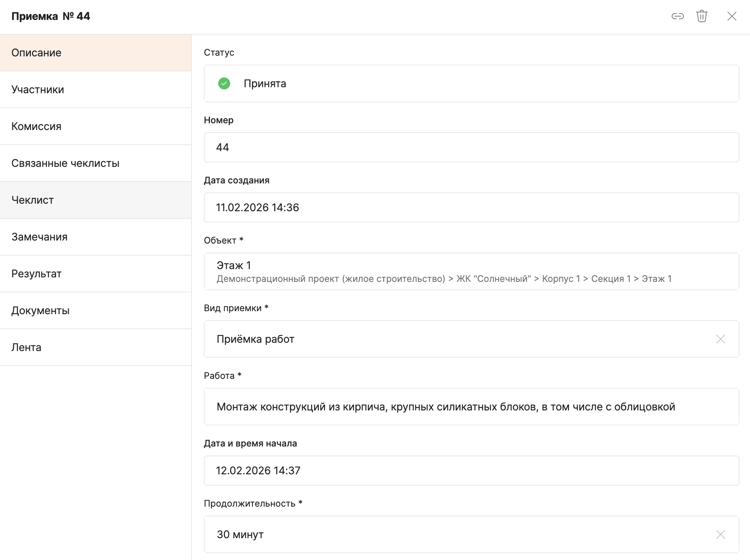The width and height of the screenshot is (750, 560).
Task: Open the Комиссия section
Action: tap(96, 126)
